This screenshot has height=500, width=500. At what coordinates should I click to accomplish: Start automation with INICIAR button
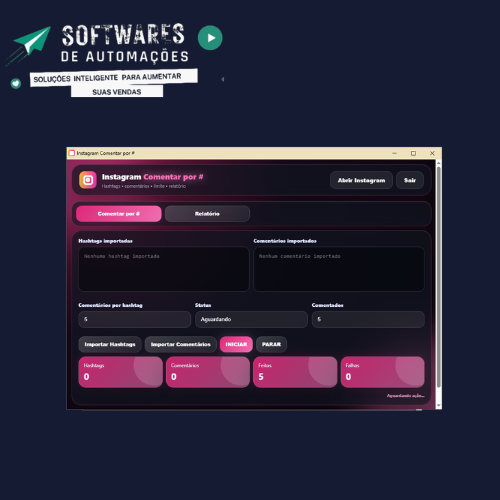(x=236, y=344)
